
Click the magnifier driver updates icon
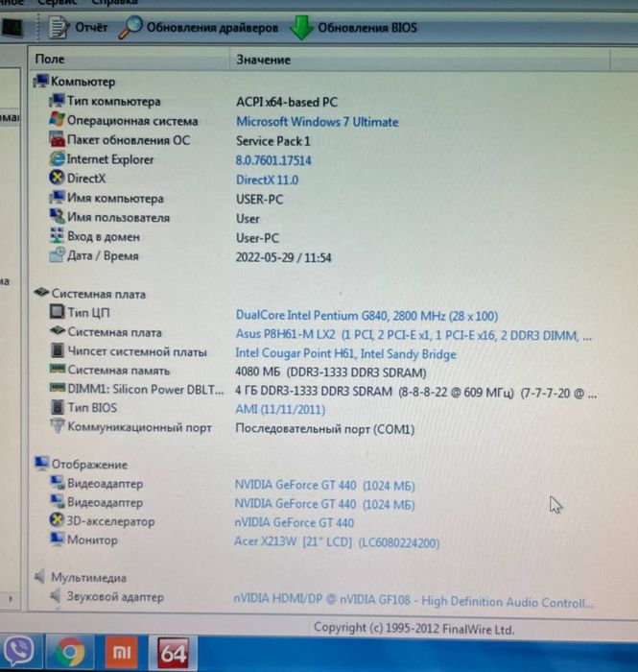[130, 28]
